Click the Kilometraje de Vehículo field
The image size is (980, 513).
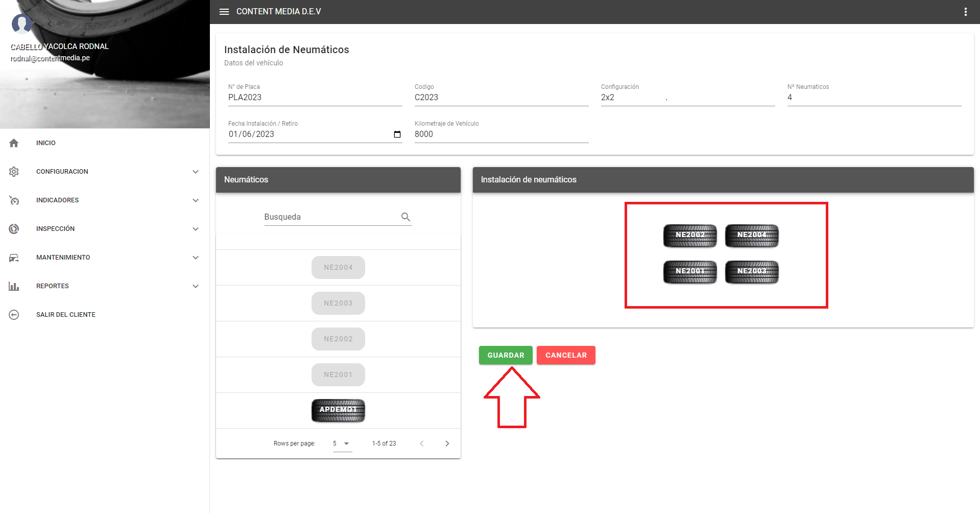pos(501,134)
